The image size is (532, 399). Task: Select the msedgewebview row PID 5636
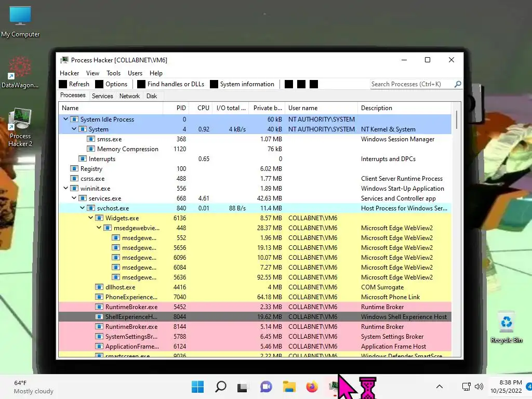tap(255, 277)
